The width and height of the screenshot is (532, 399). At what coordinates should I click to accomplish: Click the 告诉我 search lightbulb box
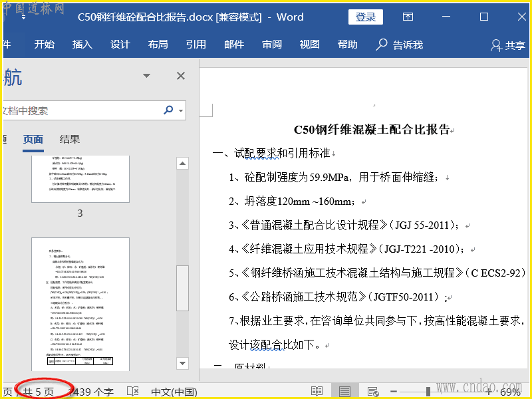pyautogui.click(x=400, y=45)
